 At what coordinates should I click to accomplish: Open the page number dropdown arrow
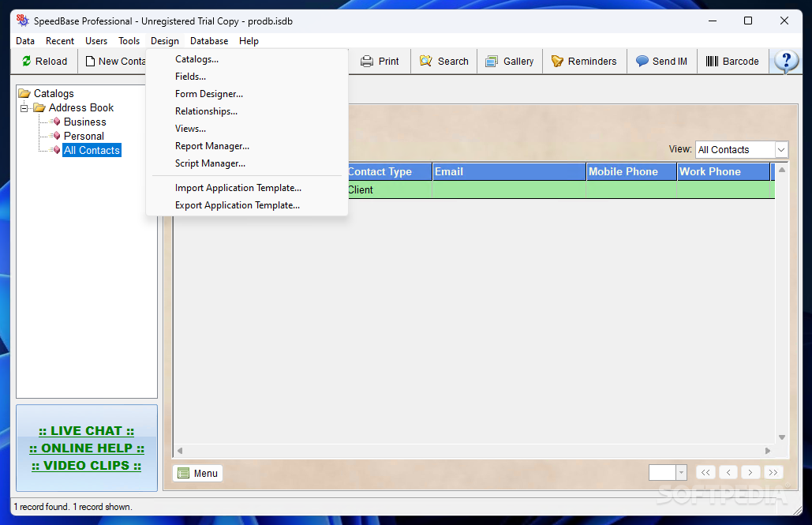tap(681, 472)
